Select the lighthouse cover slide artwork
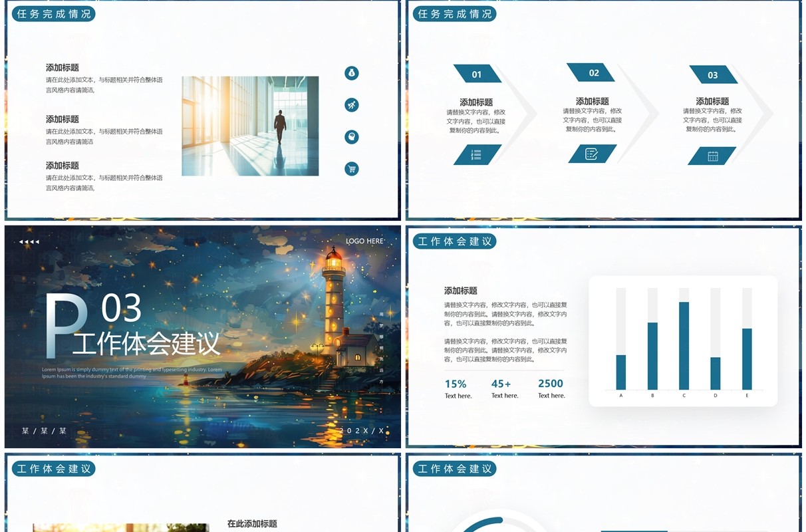This screenshot has height=532, width=806. [x=203, y=336]
